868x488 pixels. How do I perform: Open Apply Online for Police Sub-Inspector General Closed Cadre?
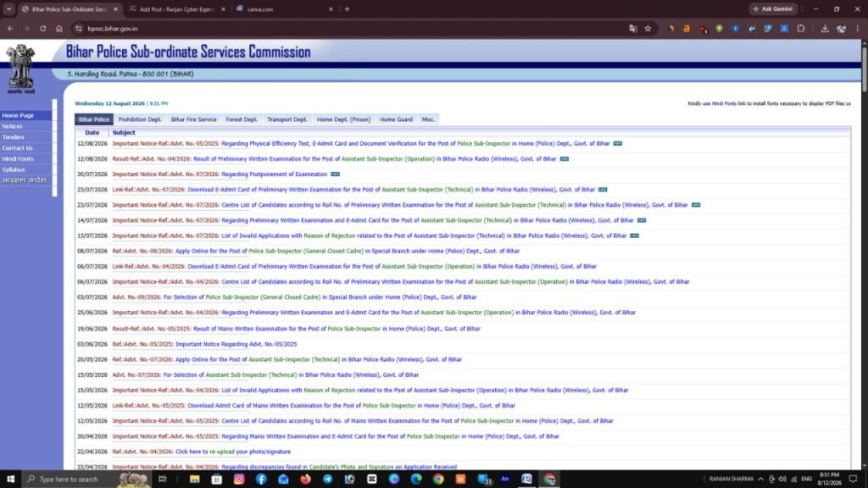(316, 251)
